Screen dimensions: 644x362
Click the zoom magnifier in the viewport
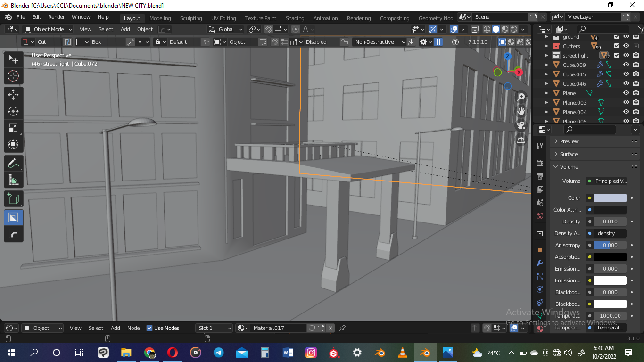[521, 97]
